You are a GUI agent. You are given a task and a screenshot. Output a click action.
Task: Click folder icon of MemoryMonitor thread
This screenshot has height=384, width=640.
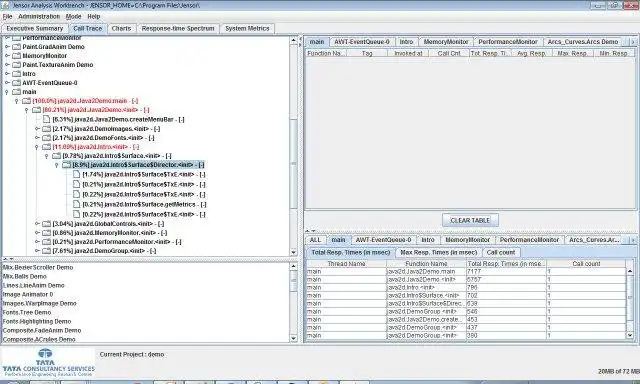coord(16,55)
